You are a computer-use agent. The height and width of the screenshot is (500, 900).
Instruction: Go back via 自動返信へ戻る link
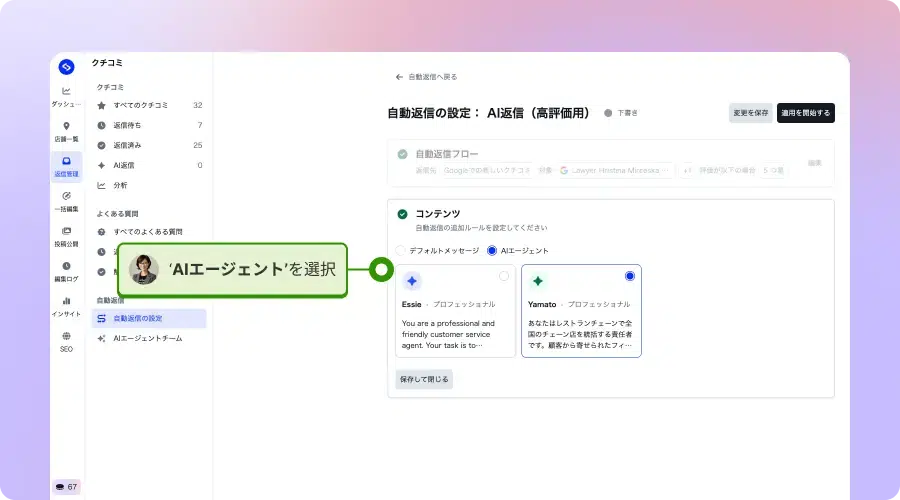tap(427, 76)
